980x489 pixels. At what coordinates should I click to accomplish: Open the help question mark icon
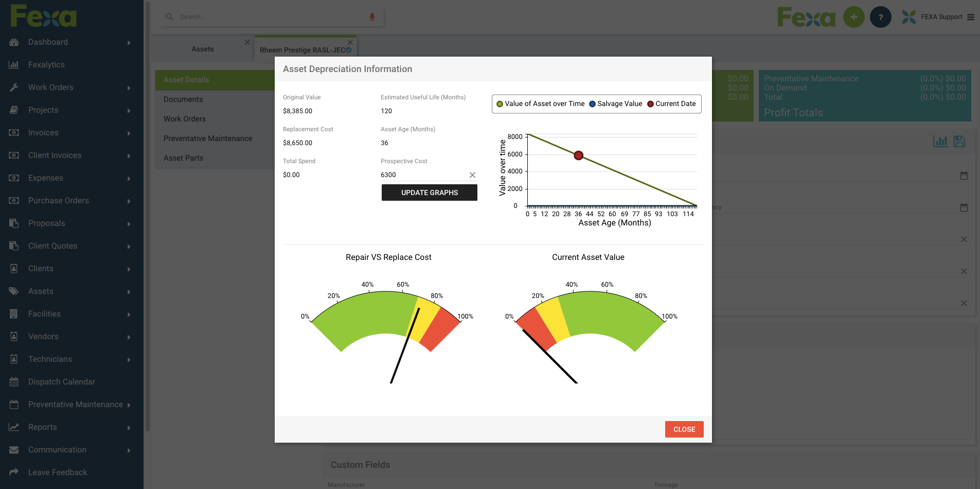880,16
